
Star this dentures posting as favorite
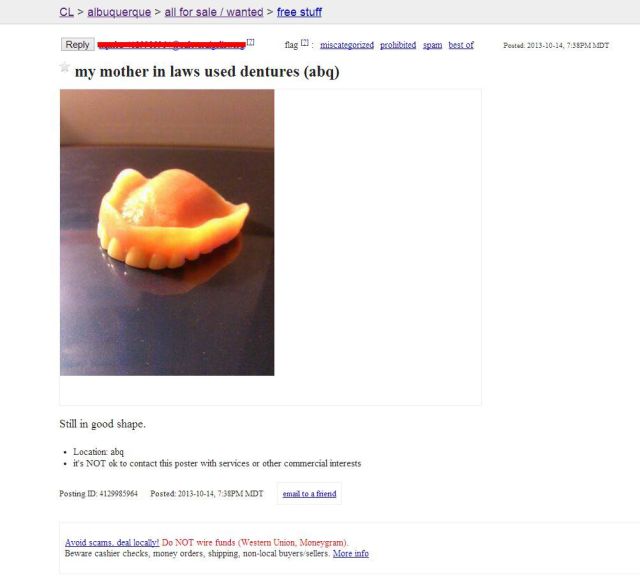(64, 66)
